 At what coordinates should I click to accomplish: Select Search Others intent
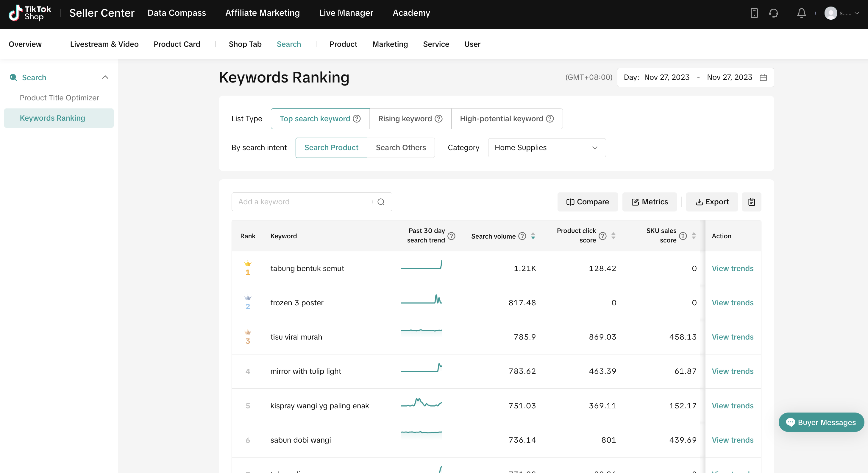[401, 148]
